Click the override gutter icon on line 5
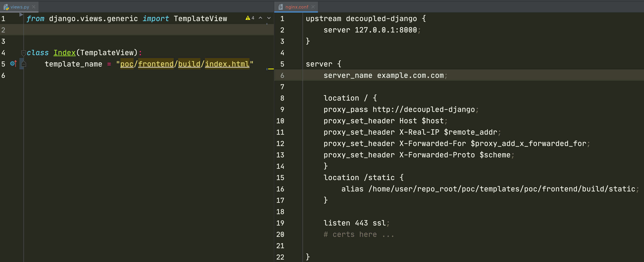The width and height of the screenshot is (644, 262). click(x=14, y=64)
